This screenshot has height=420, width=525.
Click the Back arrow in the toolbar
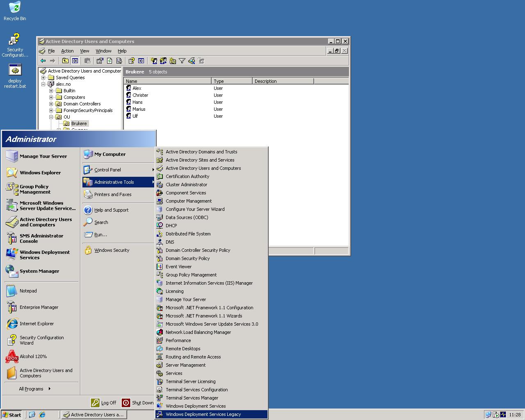pos(43,61)
